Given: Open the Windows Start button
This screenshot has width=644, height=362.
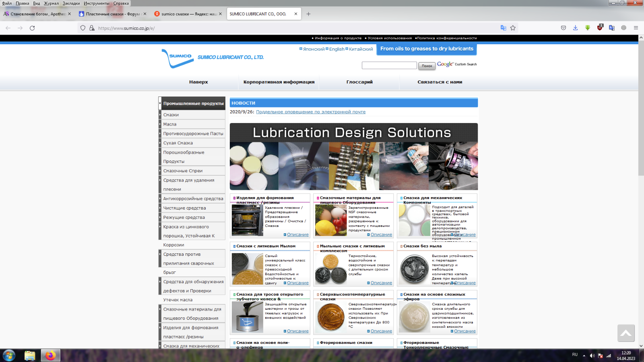Looking at the screenshot, I should (9, 356).
